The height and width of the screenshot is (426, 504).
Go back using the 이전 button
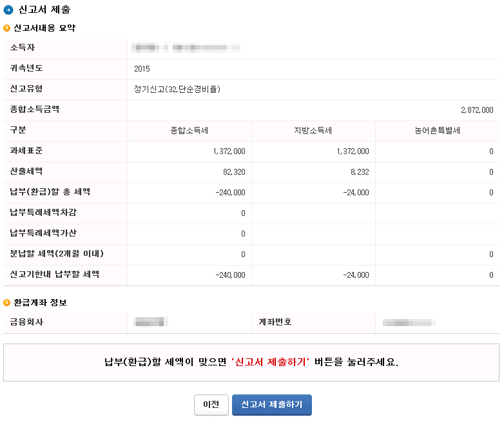[x=211, y=405]
